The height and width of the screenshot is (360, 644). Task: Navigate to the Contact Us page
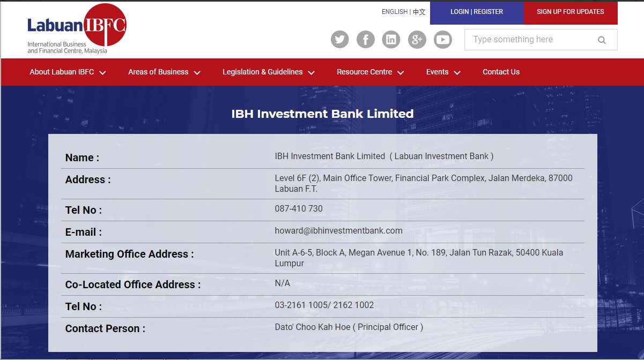click(501, 72)
